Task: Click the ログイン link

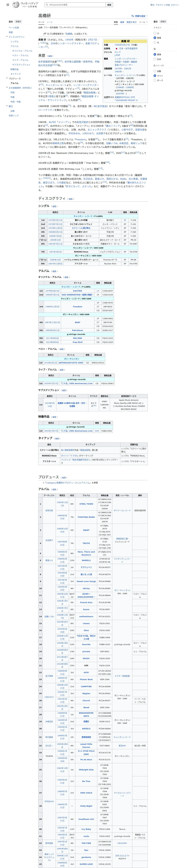Action: click(175, 5)
